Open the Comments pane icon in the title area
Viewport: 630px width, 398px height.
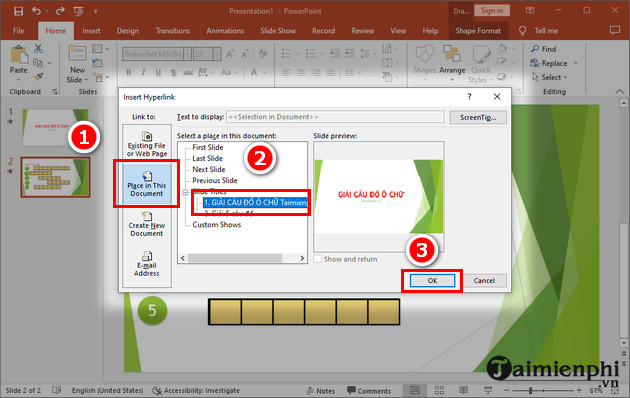click(615, 31)
